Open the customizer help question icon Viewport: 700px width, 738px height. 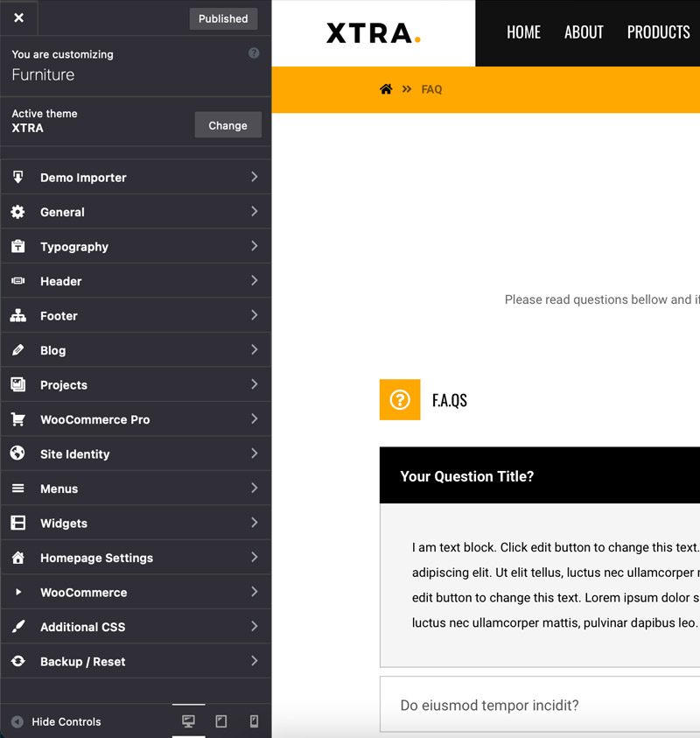pos(254,53)
